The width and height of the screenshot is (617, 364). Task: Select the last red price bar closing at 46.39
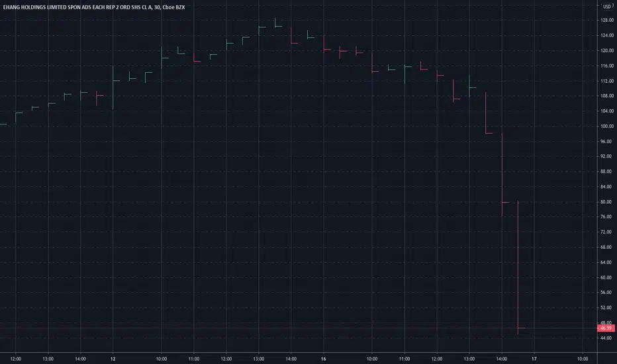[x=518, y=267]
